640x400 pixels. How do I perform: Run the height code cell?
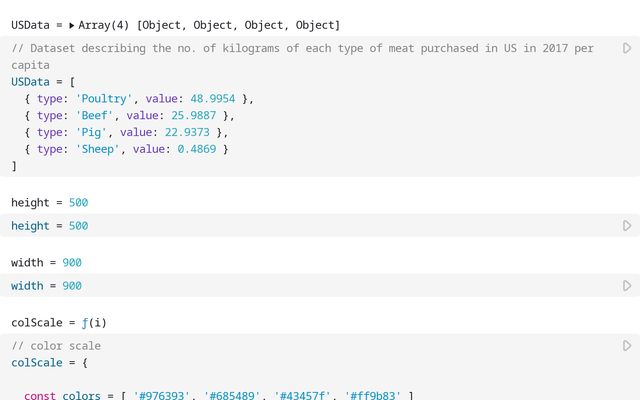coord(627,226)
